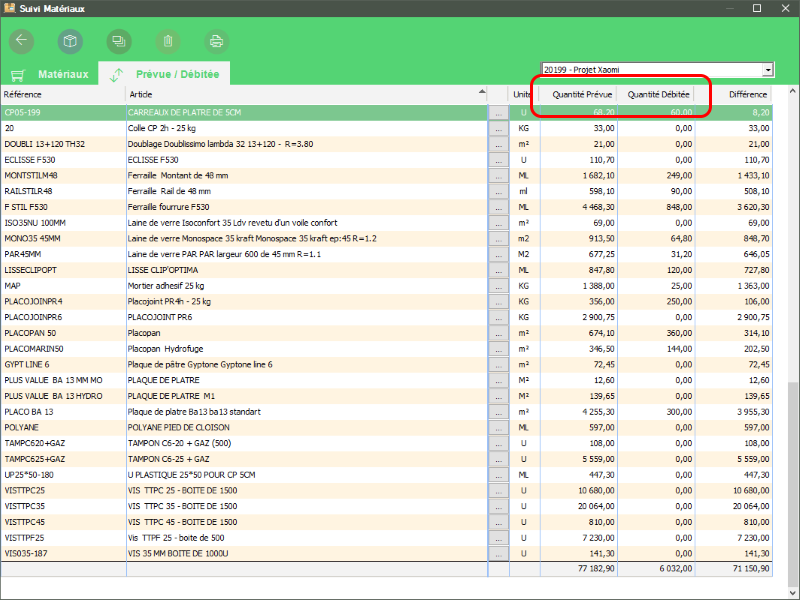Click the duplicate windows icon in toolbar
The width and height of the screenshot is (800, 600).
coord(119,41)
